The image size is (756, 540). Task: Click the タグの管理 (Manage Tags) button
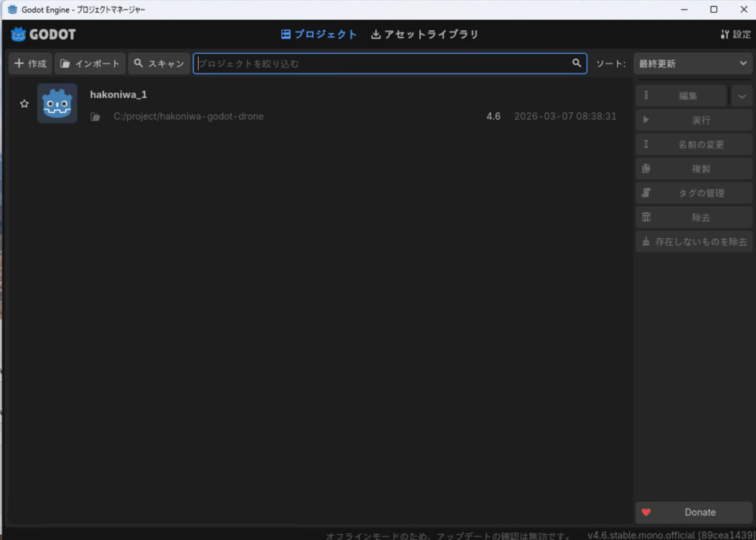coord(693,193)
